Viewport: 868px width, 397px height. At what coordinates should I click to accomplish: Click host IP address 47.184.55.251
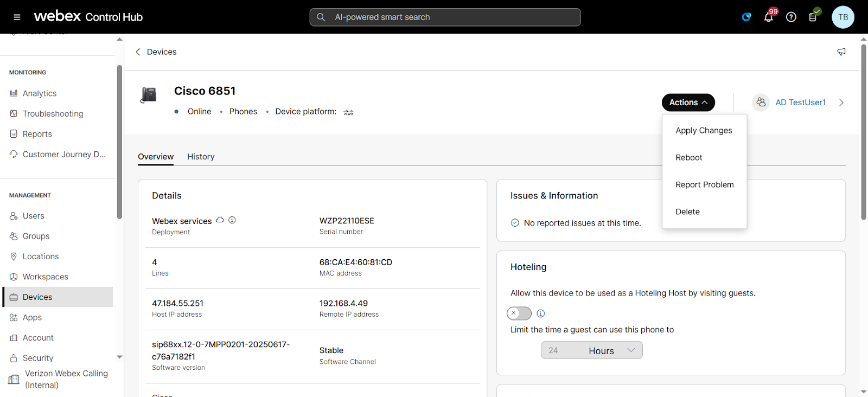(178, 303)
